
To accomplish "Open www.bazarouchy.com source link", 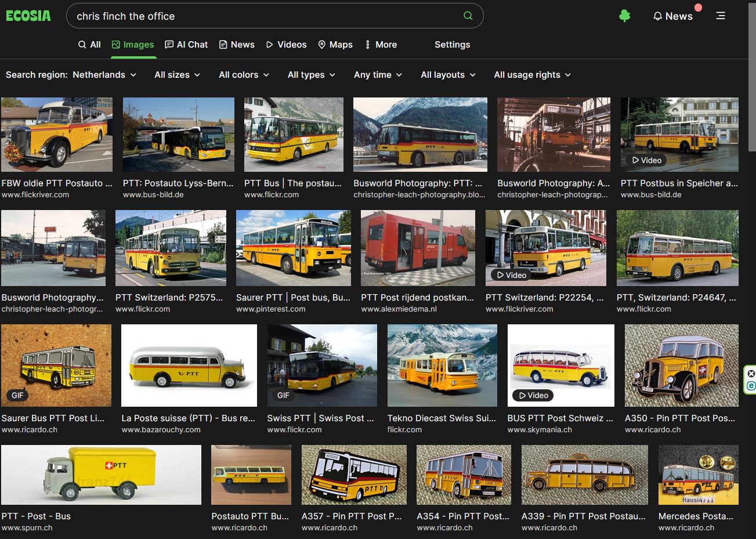I will pyautogui.click(x=161, y=430).
